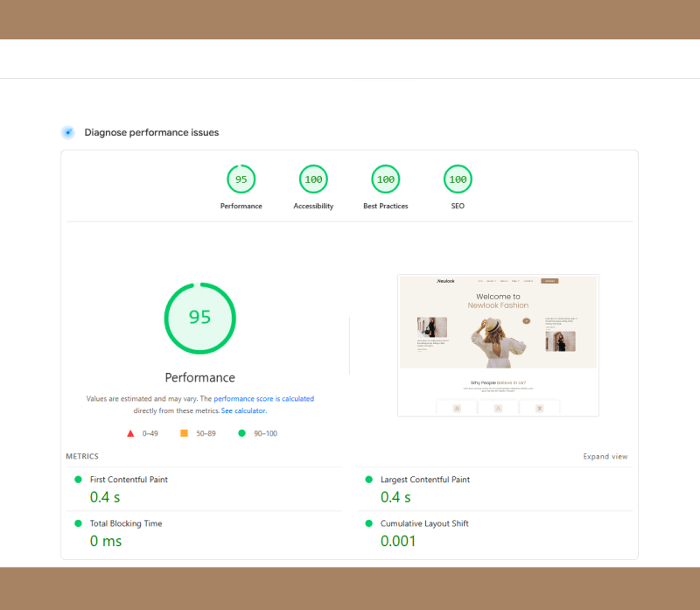Click the green dot beside Total Blocking Time
This screenshot has height=610, width=700.
78,523
